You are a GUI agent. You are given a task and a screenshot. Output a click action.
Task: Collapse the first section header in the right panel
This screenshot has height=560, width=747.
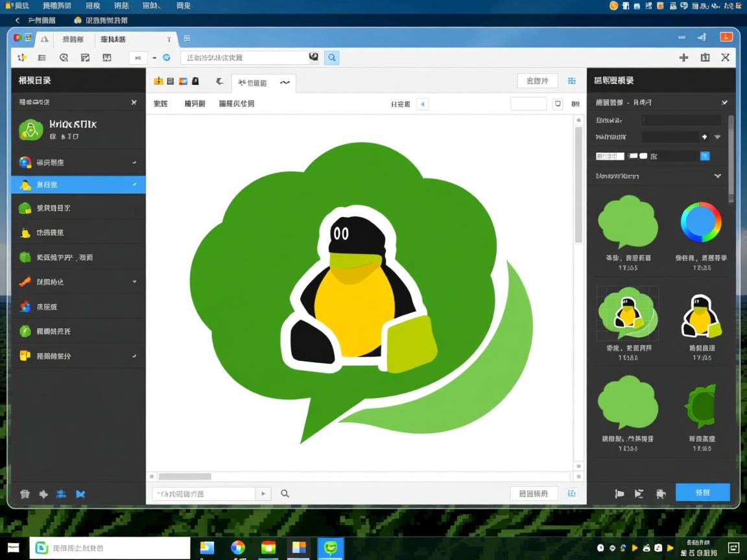point(724,102)
